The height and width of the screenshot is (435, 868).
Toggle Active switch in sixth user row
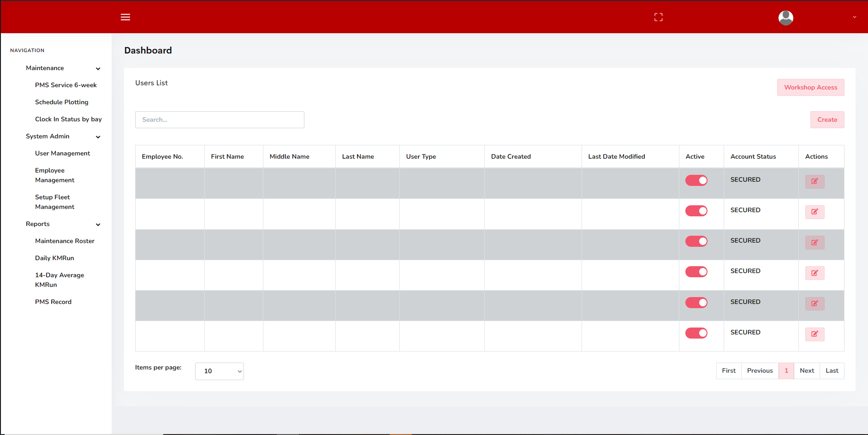click(x=696, y=333)
